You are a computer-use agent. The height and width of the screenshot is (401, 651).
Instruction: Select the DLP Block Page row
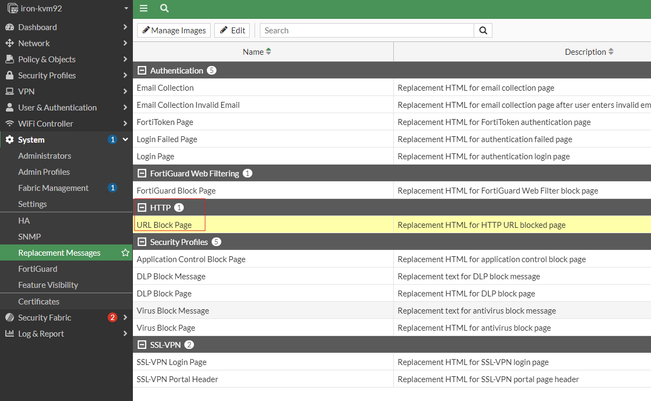coord(392,293)
